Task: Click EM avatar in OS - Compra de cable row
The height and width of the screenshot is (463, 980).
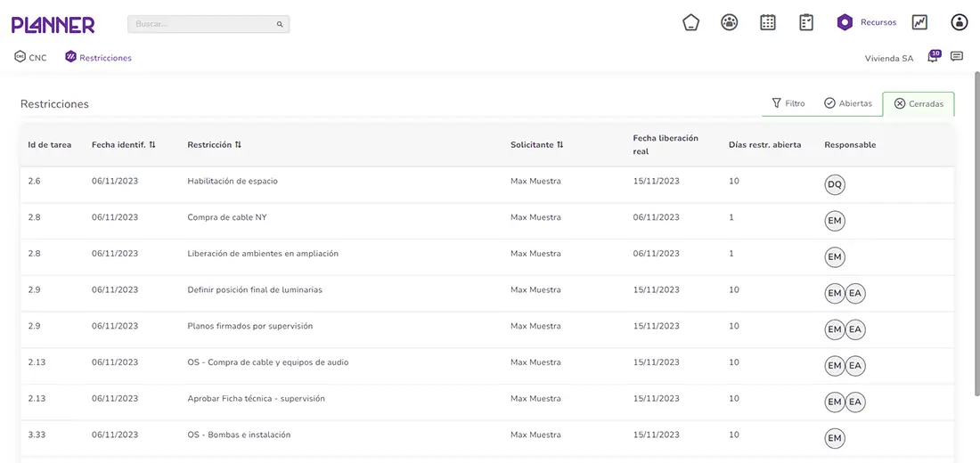Action: pyautogui.click(x=835, y=366)
